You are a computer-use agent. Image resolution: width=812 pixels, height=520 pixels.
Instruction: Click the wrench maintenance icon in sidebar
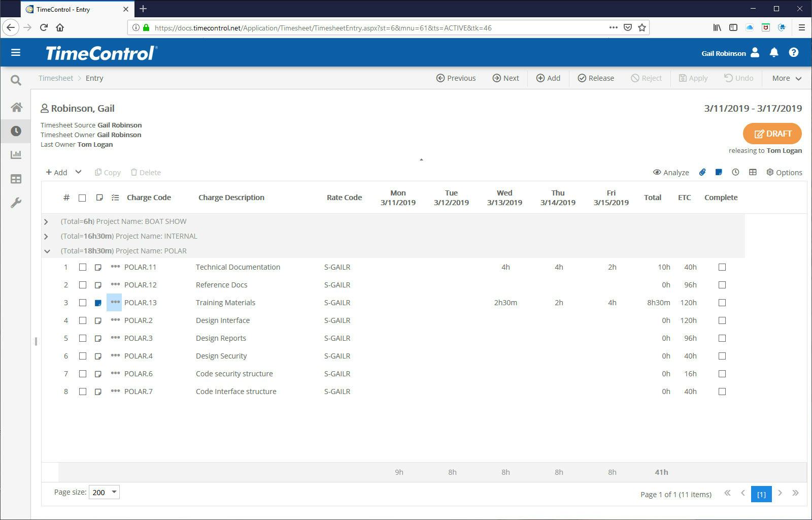coord(16,202)
